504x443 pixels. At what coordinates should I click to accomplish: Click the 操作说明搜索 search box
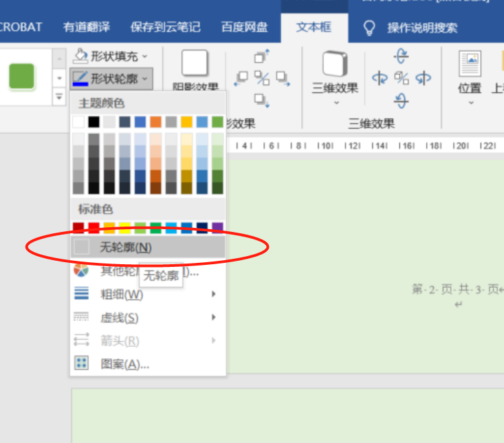click(422, 28)
